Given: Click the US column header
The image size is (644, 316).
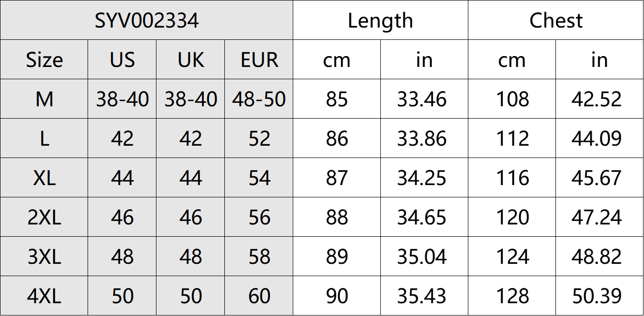Looking at the screenshot, I should coord(122,60).
